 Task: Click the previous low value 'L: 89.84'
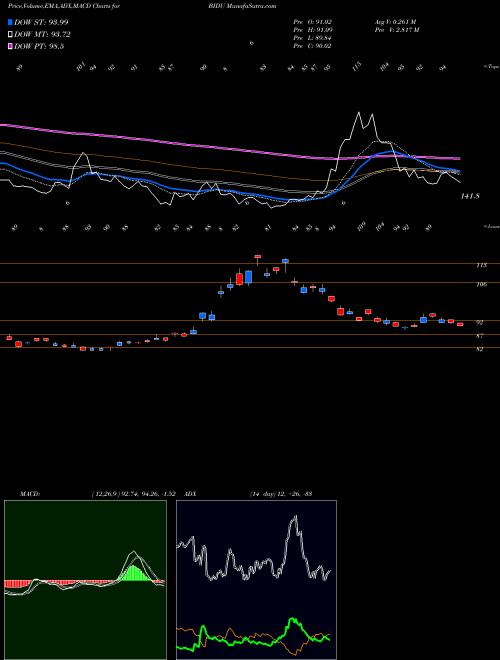click(319, 38)
